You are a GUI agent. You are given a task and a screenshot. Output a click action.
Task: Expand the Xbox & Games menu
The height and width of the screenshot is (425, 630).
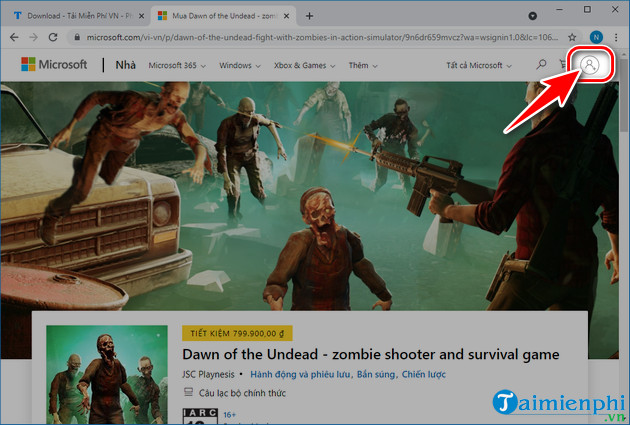(x=304, y=65)
